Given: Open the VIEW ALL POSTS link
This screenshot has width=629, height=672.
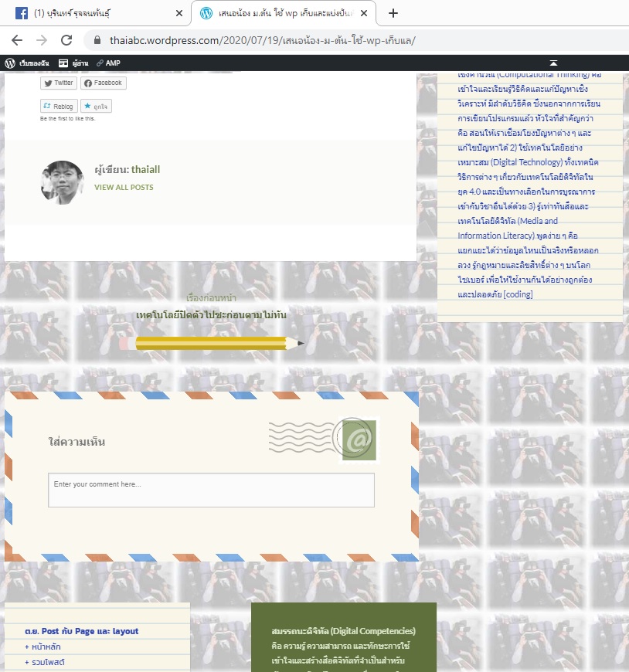Looking at the screenshot, I should coord(124,187).
